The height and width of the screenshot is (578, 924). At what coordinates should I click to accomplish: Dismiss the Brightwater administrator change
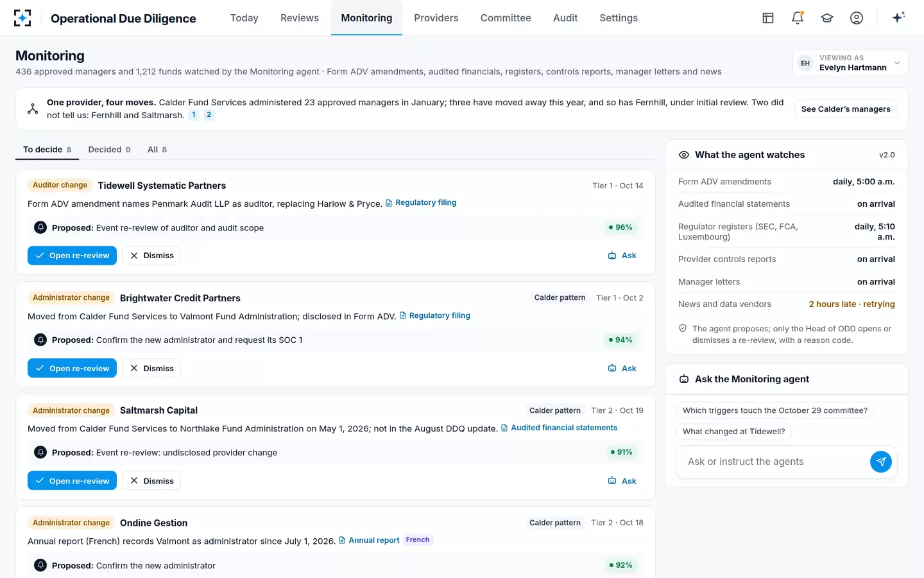(151, 369)
